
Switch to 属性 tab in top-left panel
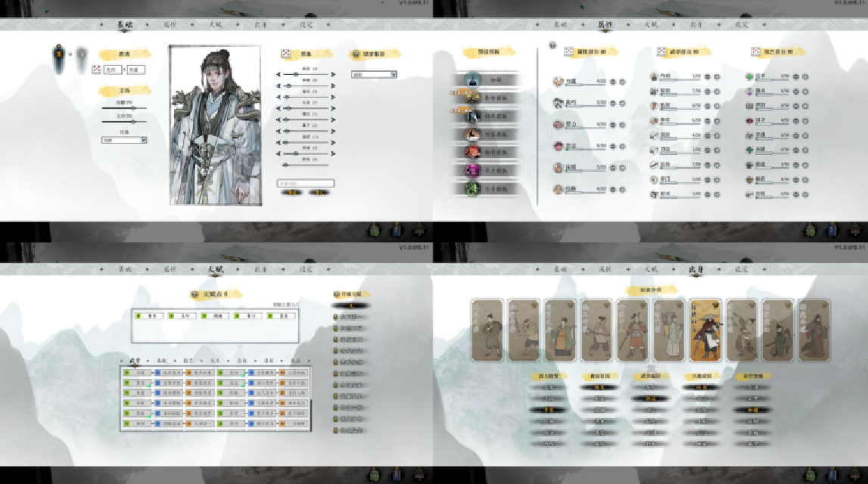[170, 25]
